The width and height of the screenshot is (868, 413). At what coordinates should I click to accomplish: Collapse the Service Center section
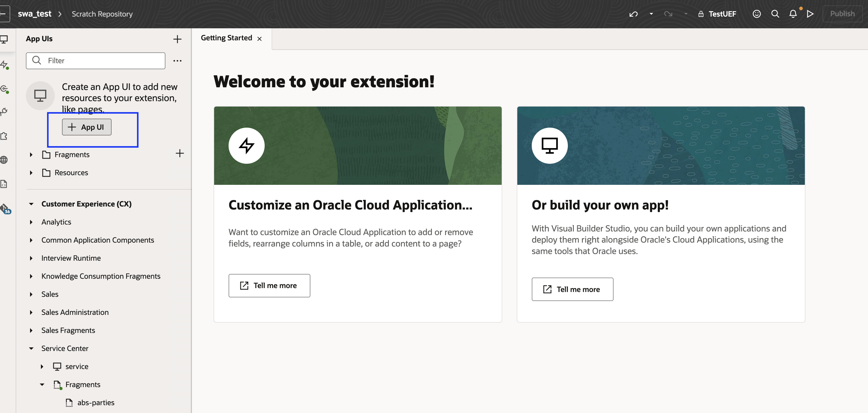pyautogui.click(x=31, y=348)
